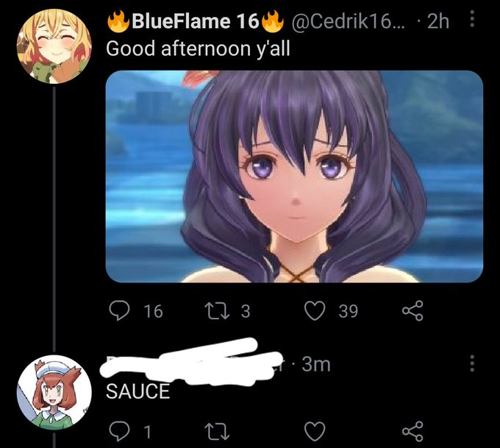The image size is (500, 448).
Task: Open the Good afternoon y'all tweet text
Action: coord(198,49)
